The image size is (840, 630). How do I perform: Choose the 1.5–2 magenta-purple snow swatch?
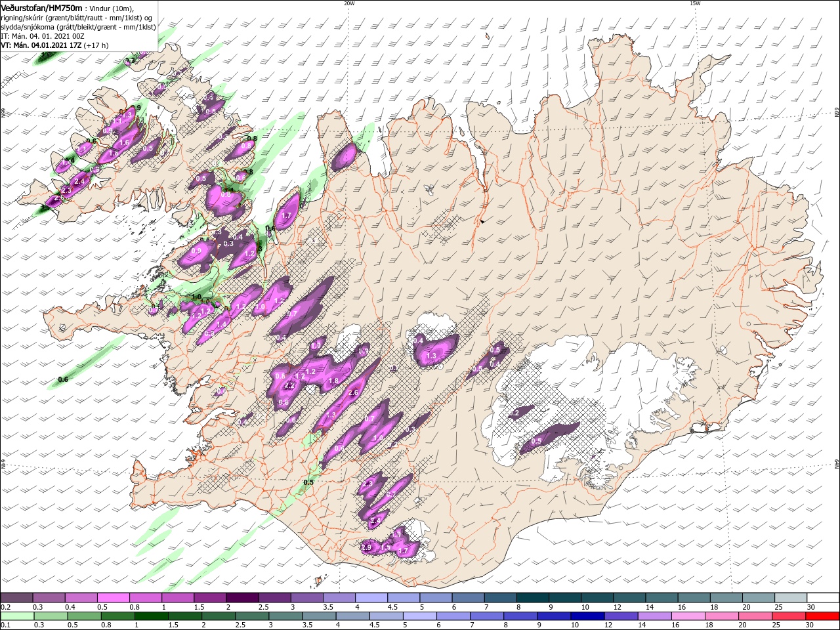click(209, 598)
